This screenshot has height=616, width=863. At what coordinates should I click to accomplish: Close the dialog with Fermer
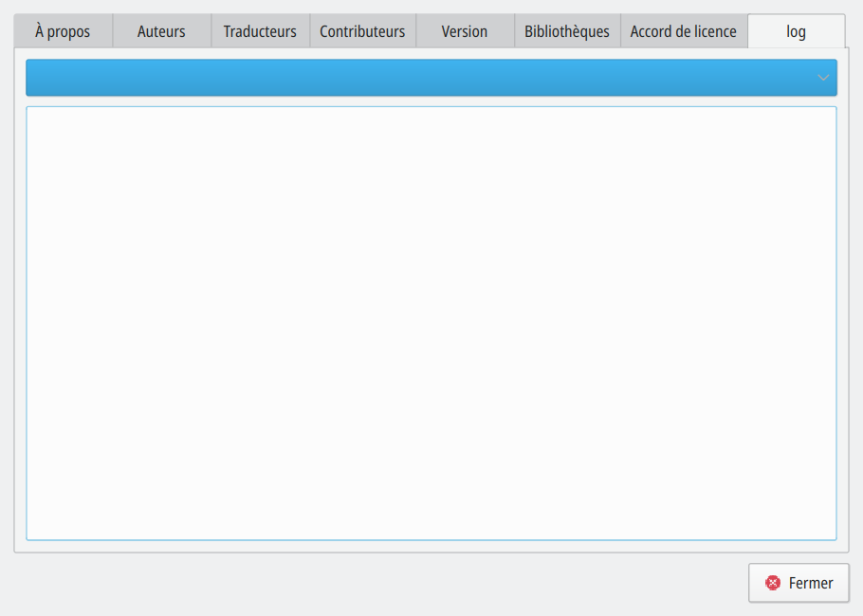pyautogui.click(x=799, y=583)
